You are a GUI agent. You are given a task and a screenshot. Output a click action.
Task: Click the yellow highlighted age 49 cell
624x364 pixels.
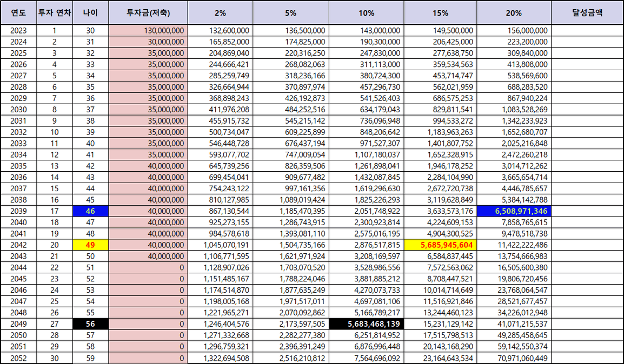point(90,245)
